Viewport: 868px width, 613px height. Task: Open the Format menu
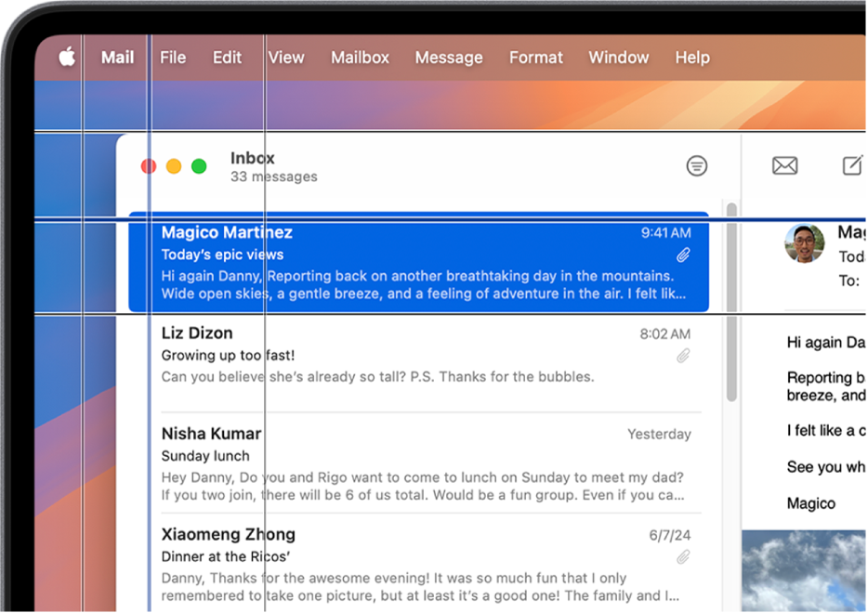point(536,58)
